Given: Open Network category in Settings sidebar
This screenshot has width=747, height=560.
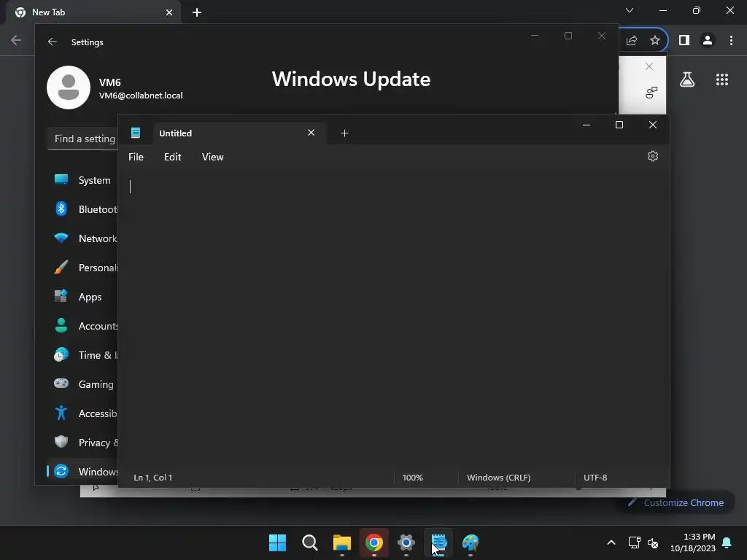Looking at the screenshot, I should point(82,238).
